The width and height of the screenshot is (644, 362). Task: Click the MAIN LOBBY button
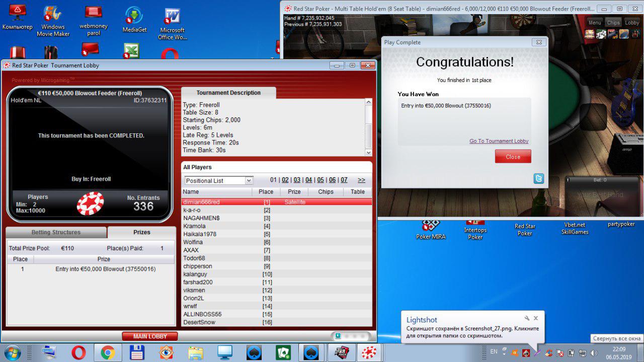click(150, 336)
